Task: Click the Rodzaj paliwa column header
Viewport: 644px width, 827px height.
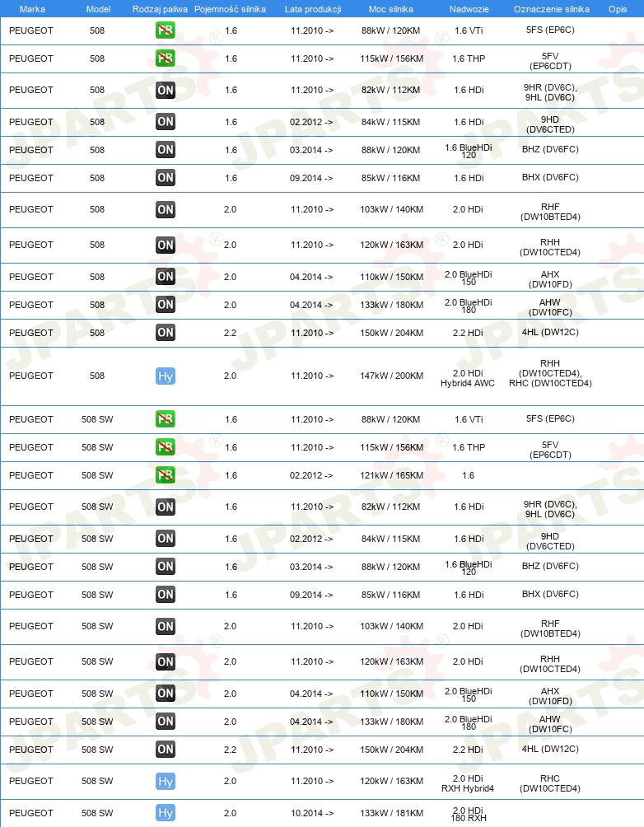Action: point(160,9)
